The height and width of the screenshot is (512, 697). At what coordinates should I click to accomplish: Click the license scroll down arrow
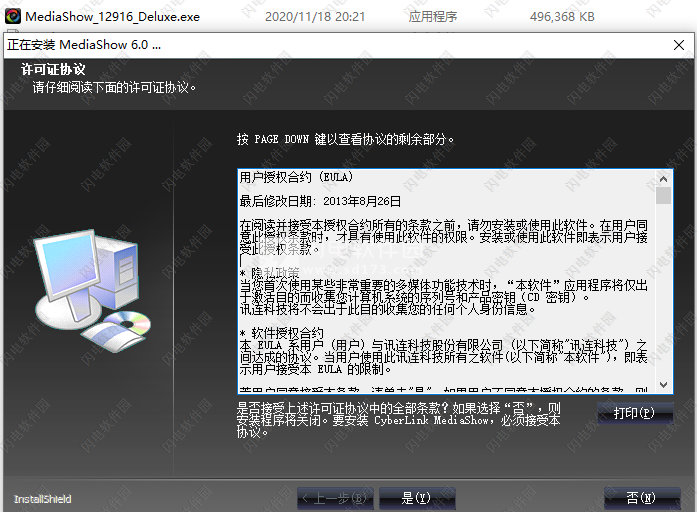click(x=664, y=384)
